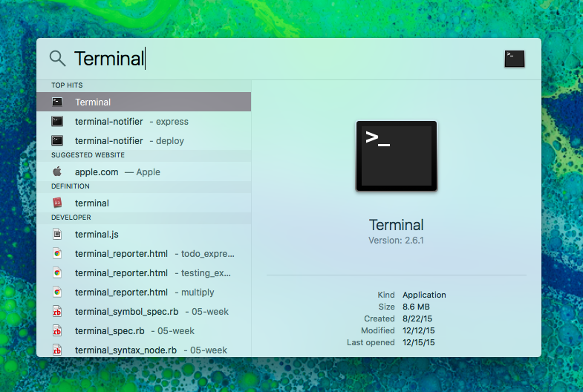This screenshot has width=583, height=392.
Task: Click the DEFINITION section header
Action: pos(71,186)
